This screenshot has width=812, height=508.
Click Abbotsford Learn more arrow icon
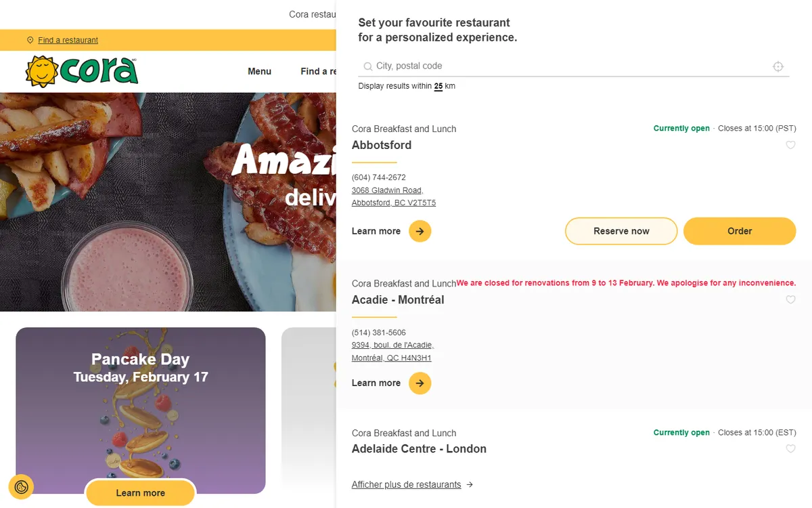(x=420, y=231)
